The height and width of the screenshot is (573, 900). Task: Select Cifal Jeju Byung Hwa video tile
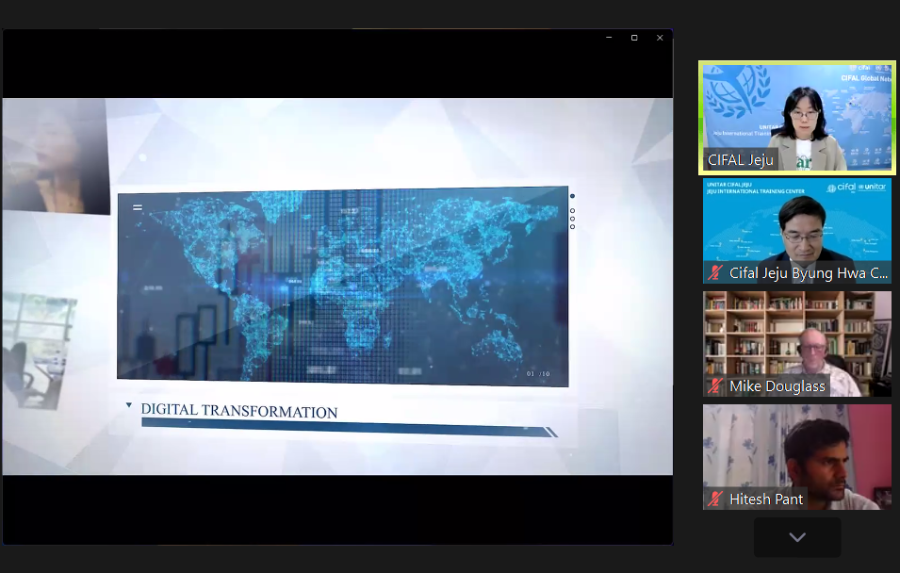(797, 231)
